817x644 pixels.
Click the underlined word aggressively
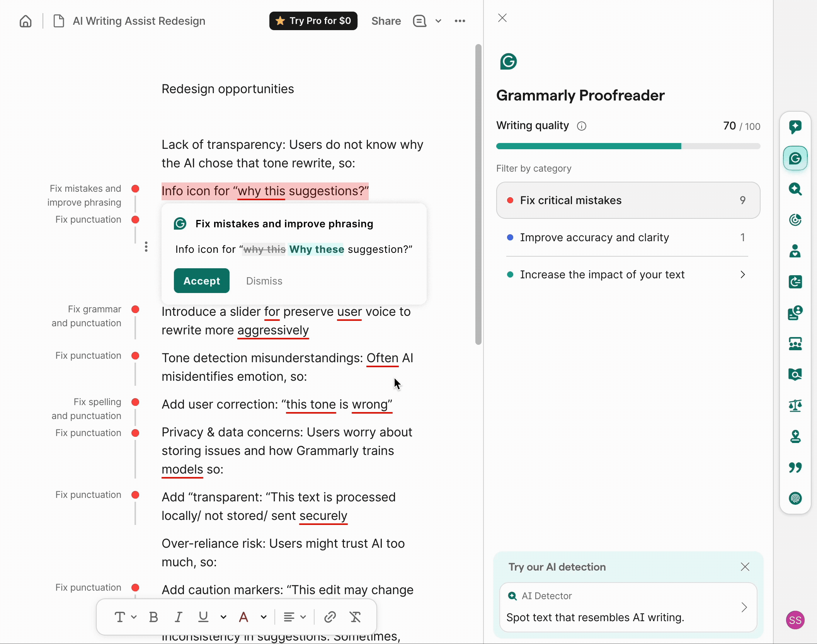[273, 330]
